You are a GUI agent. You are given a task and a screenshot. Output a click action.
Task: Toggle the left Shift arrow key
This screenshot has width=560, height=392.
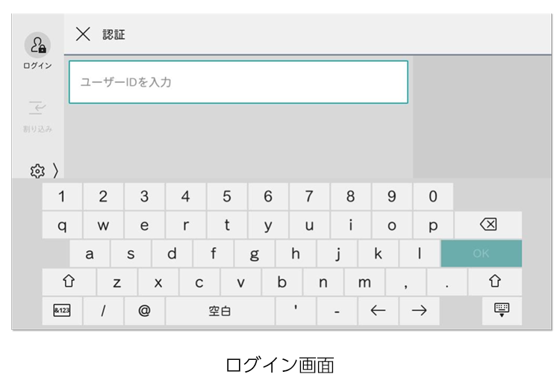[69, 282]
